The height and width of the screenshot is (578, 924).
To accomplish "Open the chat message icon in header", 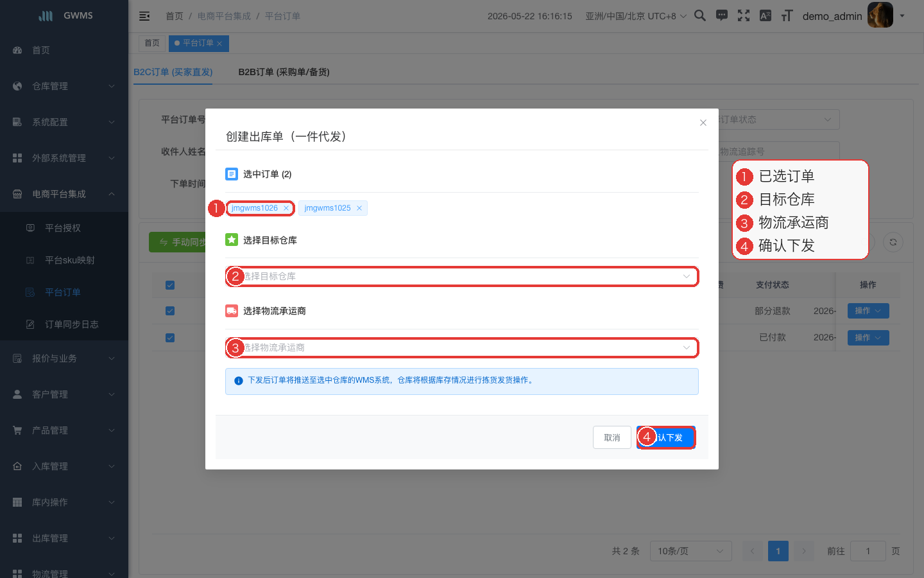I will point(722,15).
